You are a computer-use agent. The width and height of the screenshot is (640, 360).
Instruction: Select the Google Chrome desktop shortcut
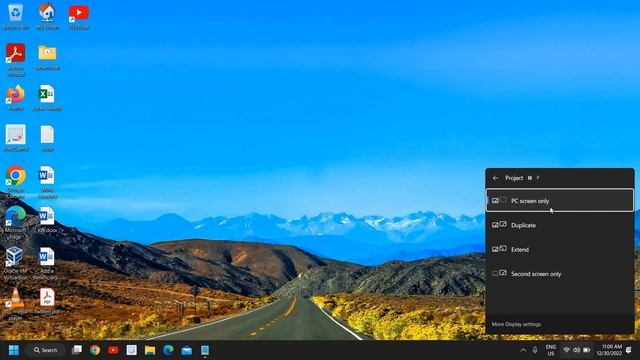tap(16, 182)
